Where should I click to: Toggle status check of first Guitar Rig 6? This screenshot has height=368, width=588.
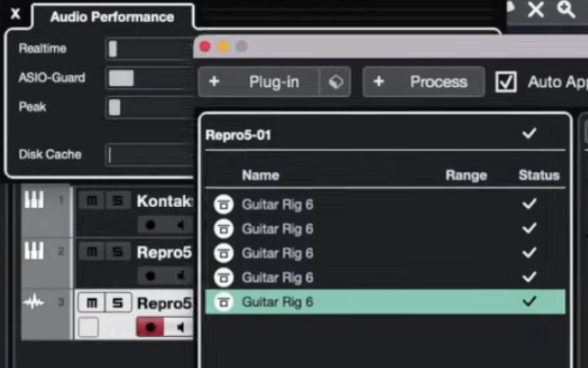[528, 204]
